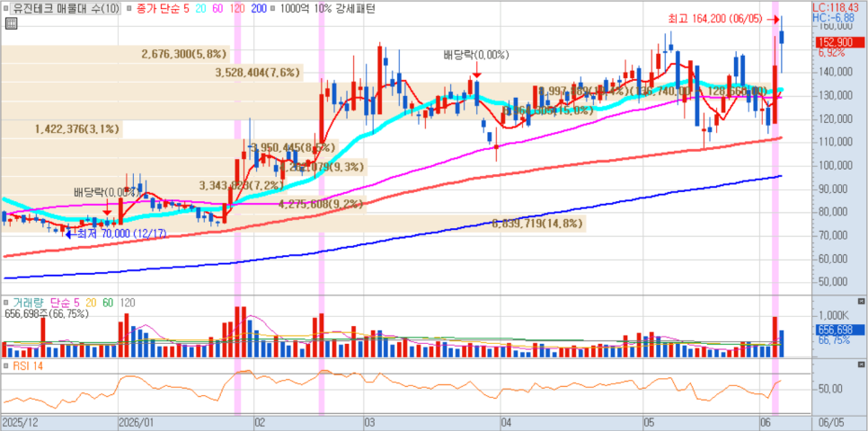
Task: Click the 1,422,376(3,1%) volume profile label
Action: point(76,129)
